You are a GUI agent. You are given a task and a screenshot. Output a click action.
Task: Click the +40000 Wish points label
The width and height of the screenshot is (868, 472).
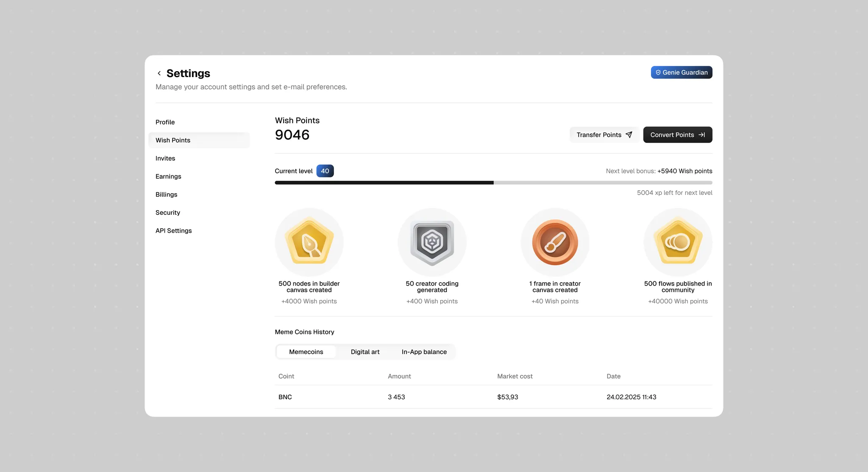pyautogui.click(x=678, y=301)
